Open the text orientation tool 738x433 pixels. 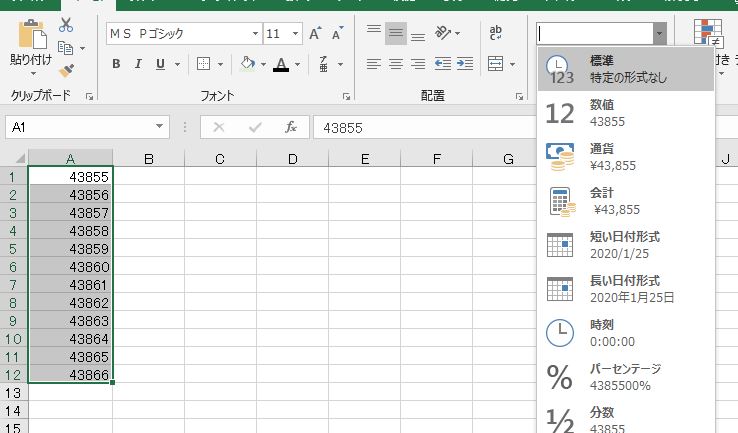(x=443, y=33)
